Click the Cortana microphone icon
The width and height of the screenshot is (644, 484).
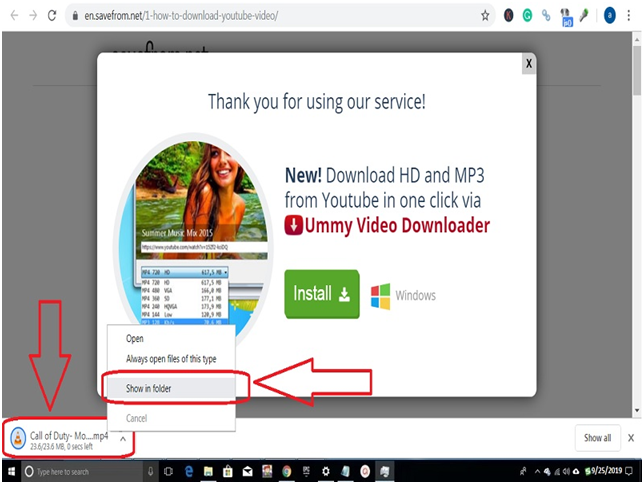[150, 472]
